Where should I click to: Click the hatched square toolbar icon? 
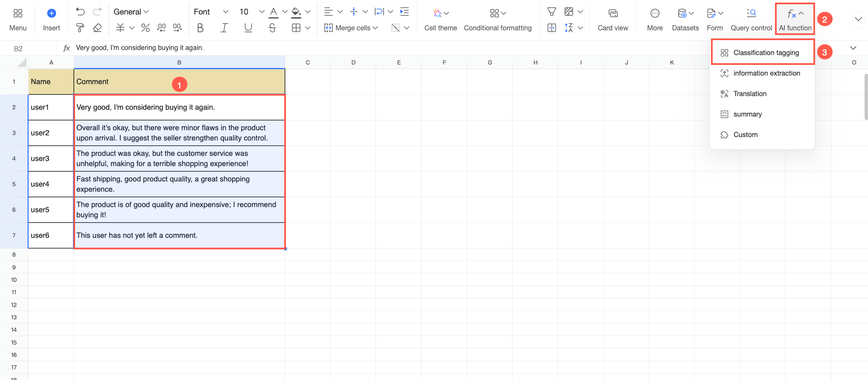click(568, 12)
